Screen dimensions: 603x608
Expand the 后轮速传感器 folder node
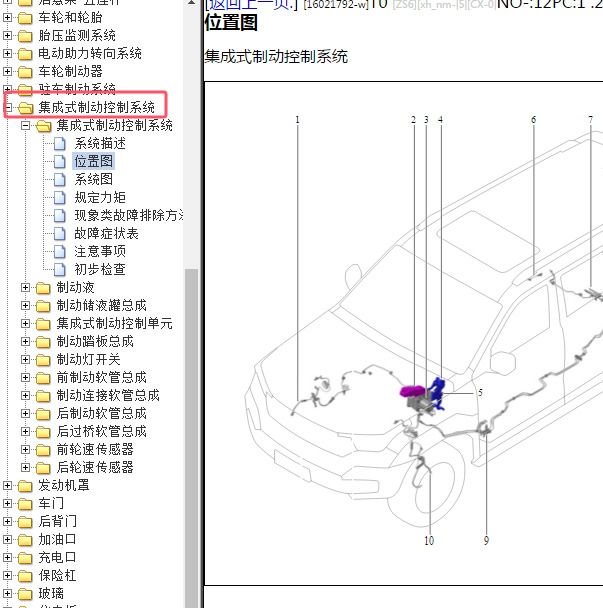point(25,467)
